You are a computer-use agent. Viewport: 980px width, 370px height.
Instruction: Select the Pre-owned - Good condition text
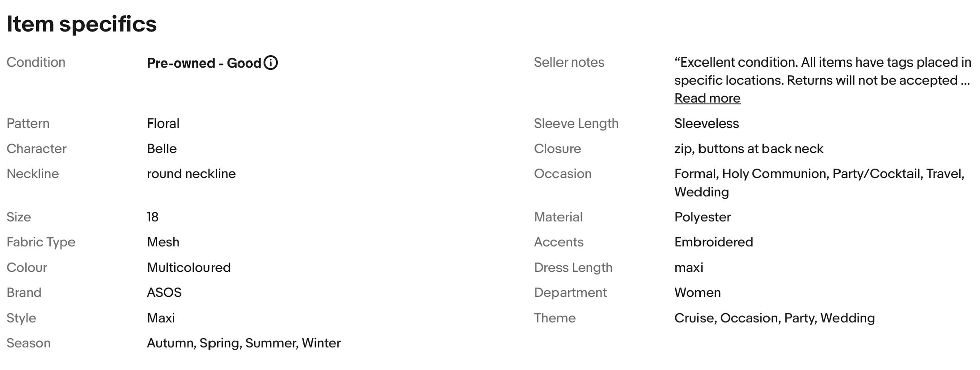pos(204,63)
